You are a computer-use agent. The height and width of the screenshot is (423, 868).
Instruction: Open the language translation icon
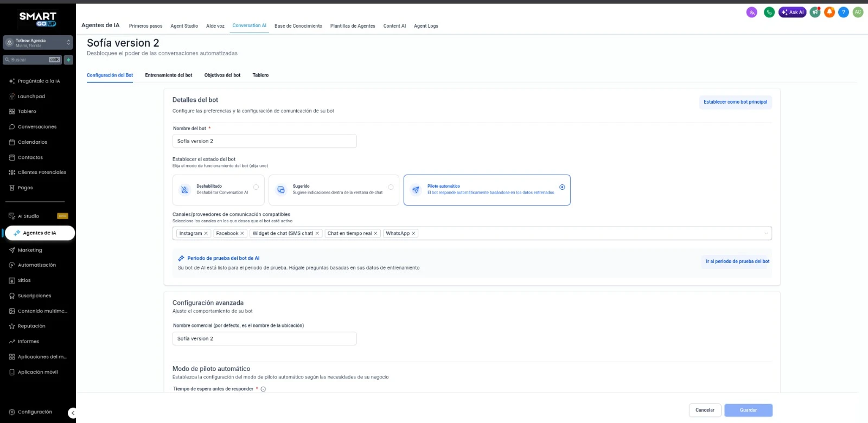tap(751, 12)
